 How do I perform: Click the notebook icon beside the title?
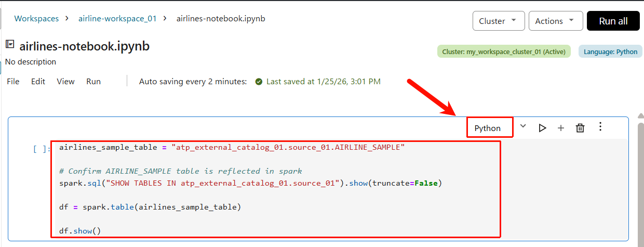(10, 44)
